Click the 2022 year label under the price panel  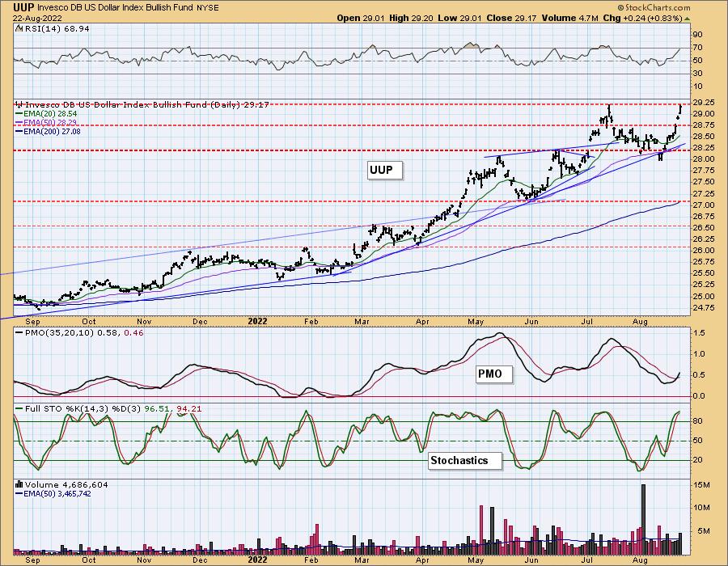[257, 322]
